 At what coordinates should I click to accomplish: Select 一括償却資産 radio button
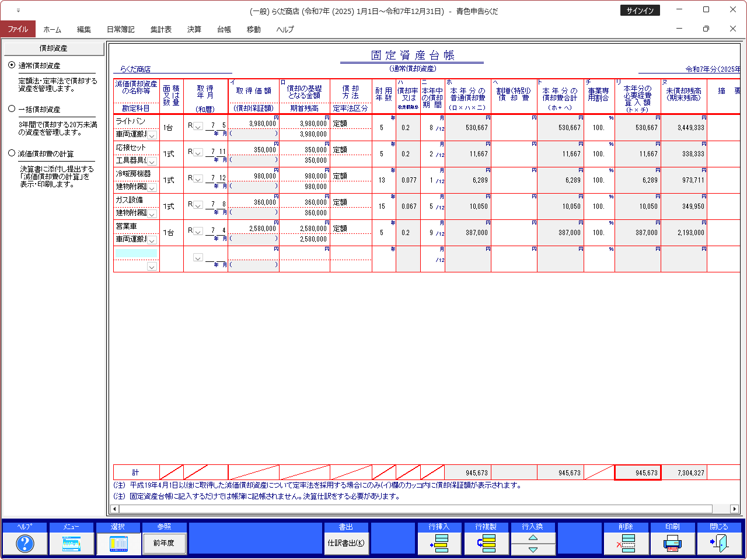click(x=12, y=109)
